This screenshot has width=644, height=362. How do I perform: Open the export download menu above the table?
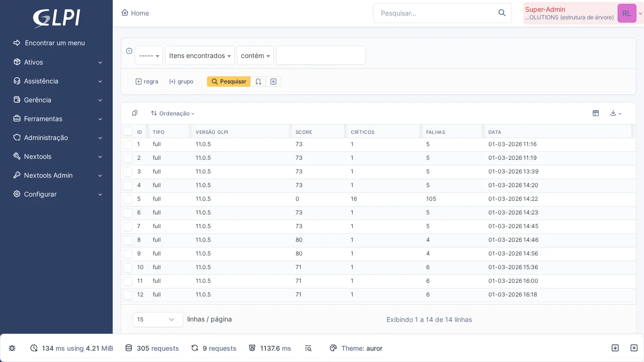(615, 113)
